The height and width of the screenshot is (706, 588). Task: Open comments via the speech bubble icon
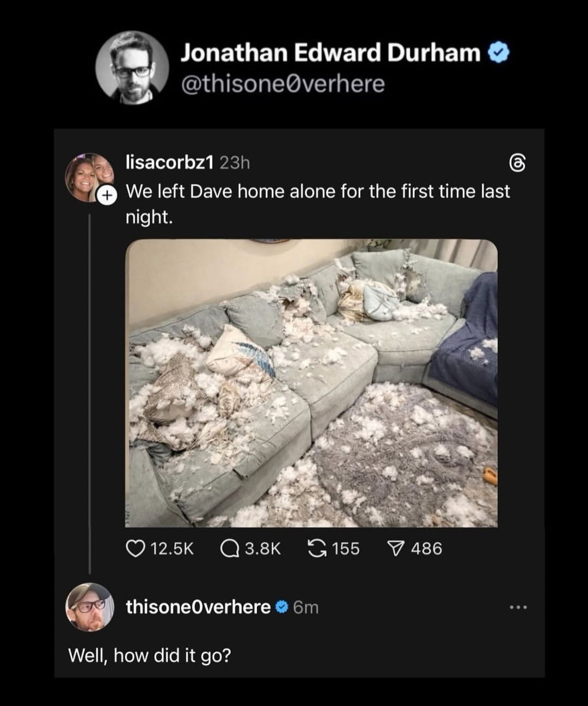click(x=229, y=548)
